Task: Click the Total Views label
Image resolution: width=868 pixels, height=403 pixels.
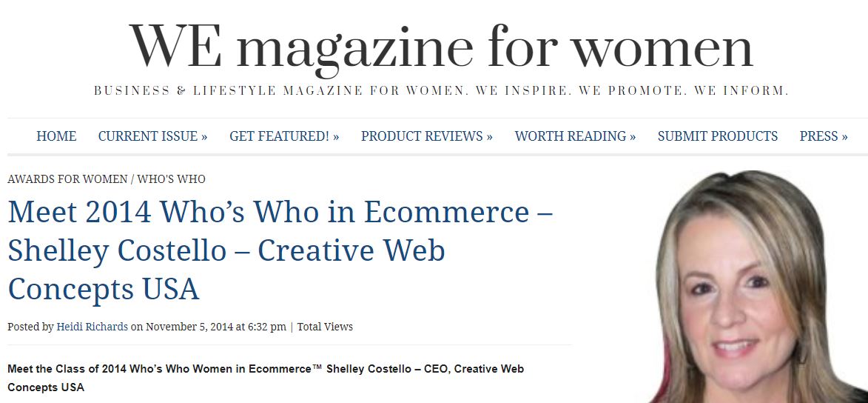Action: point(325,327)
